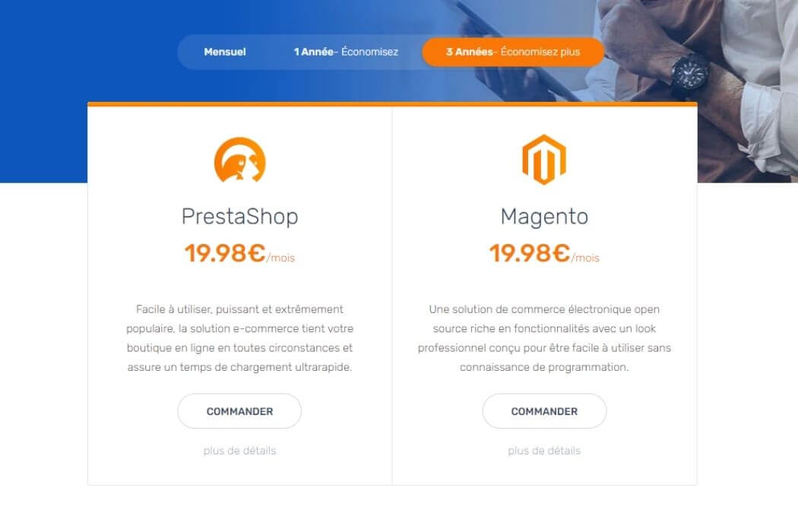Click the PrestaShop description paragraph
The width and height of the screenshot is (798, 532).
(239, 338)
